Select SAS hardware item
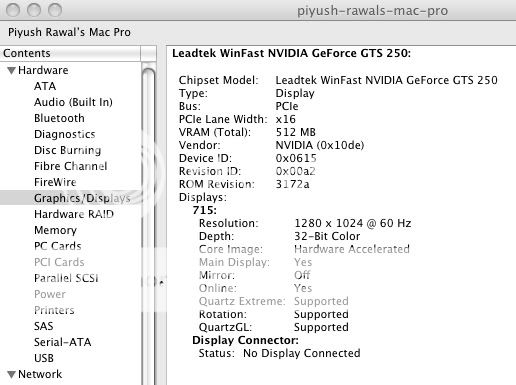The height and width of the screenshot is (385, 516). click(44, 326)
